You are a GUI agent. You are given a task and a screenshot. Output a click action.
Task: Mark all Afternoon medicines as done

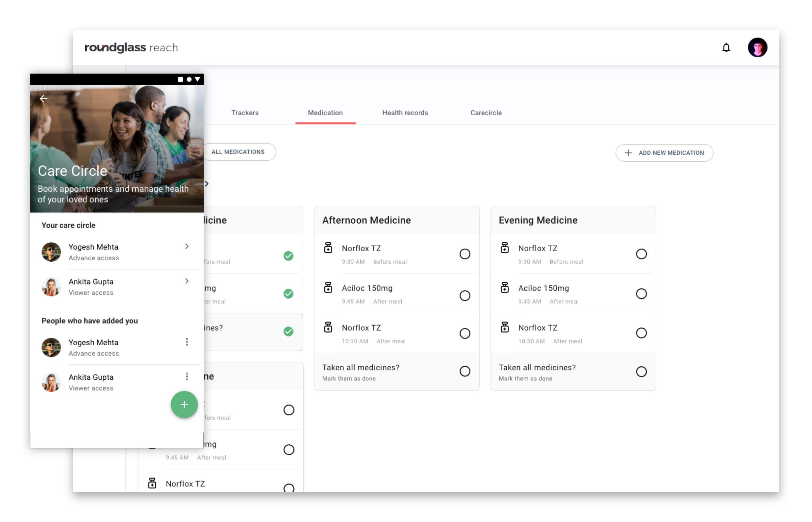click(465, 371)
